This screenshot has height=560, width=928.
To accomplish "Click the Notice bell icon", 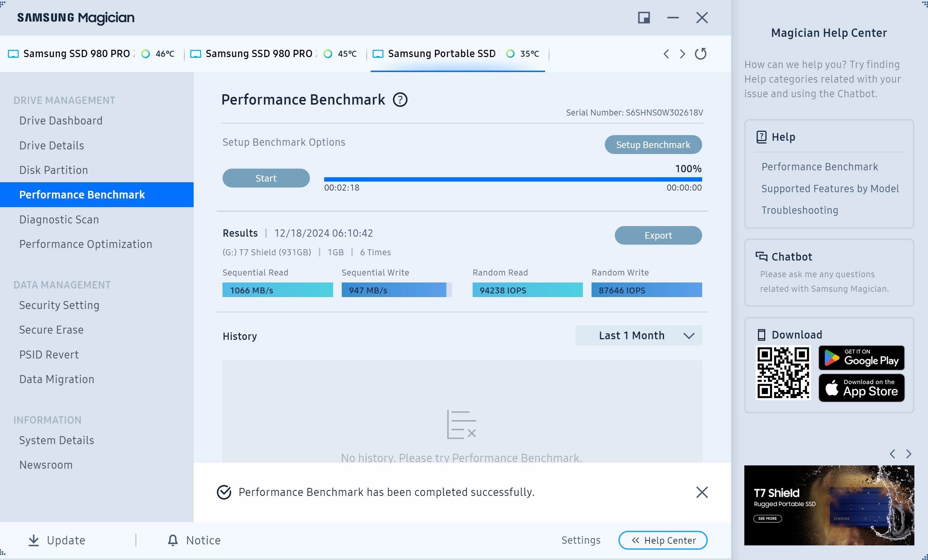I will (172, 540).
